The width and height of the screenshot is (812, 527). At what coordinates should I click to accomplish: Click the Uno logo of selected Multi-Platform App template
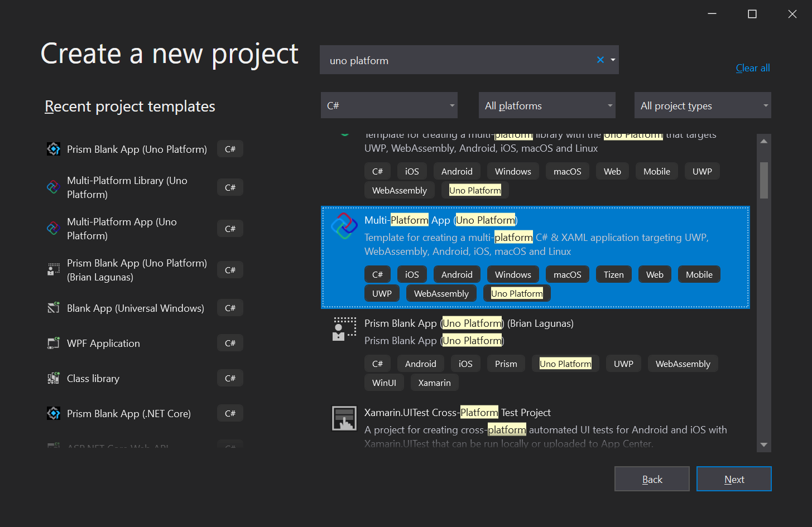pos(344,226)
